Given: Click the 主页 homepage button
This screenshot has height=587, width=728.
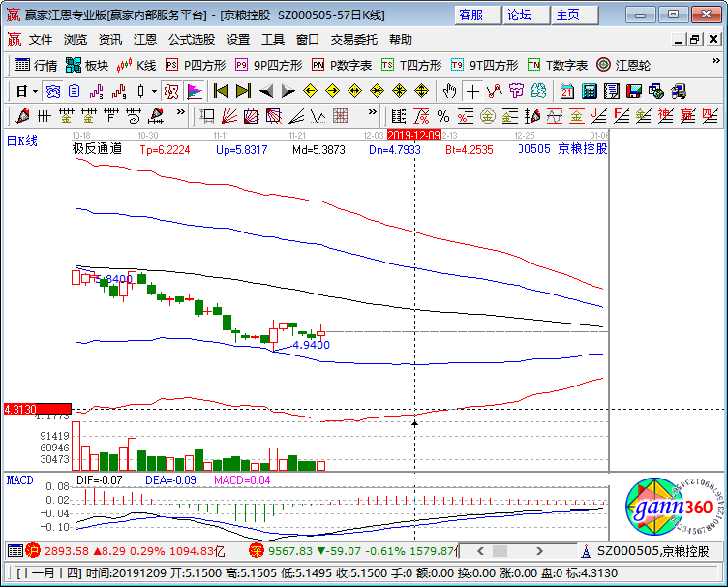Looking at the screenshot, I should point(575,15).
